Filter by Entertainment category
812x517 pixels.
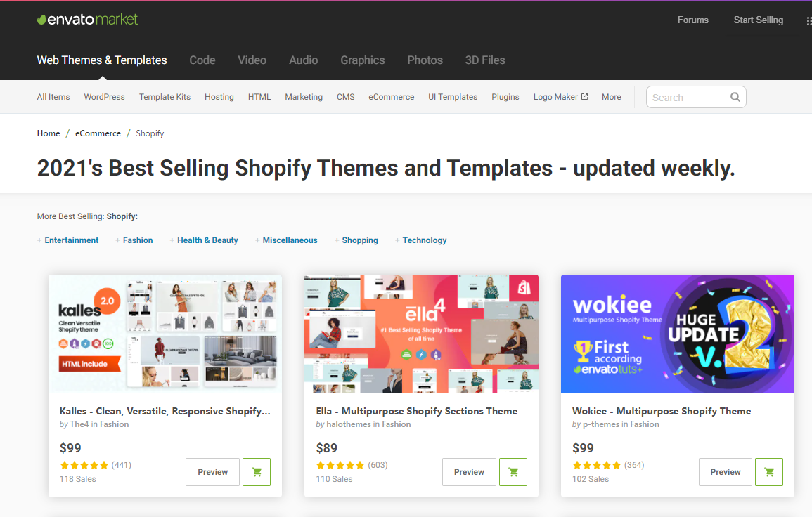72,240
